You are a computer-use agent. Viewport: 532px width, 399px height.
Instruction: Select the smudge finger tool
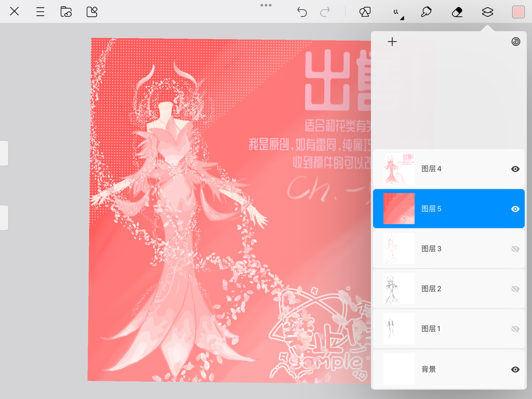(x=426, y=12)
